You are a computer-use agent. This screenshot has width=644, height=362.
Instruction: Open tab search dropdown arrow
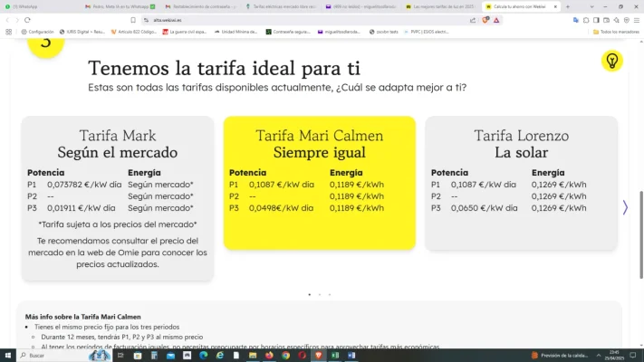click(x=591, y=6)
